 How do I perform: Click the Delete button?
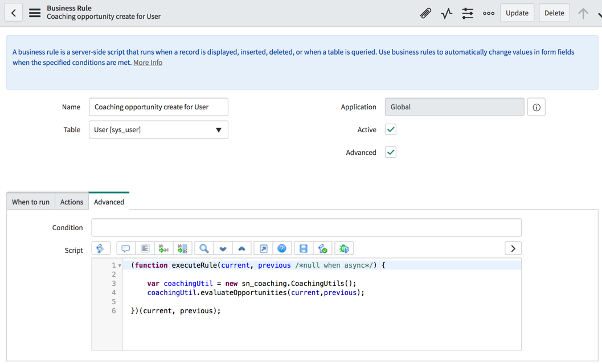(554, 13)
